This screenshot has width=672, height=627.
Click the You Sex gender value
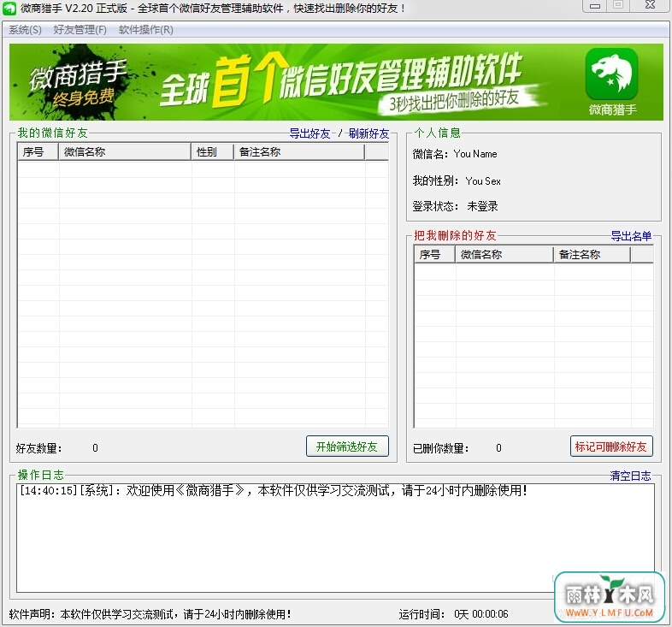click(483, 181)
